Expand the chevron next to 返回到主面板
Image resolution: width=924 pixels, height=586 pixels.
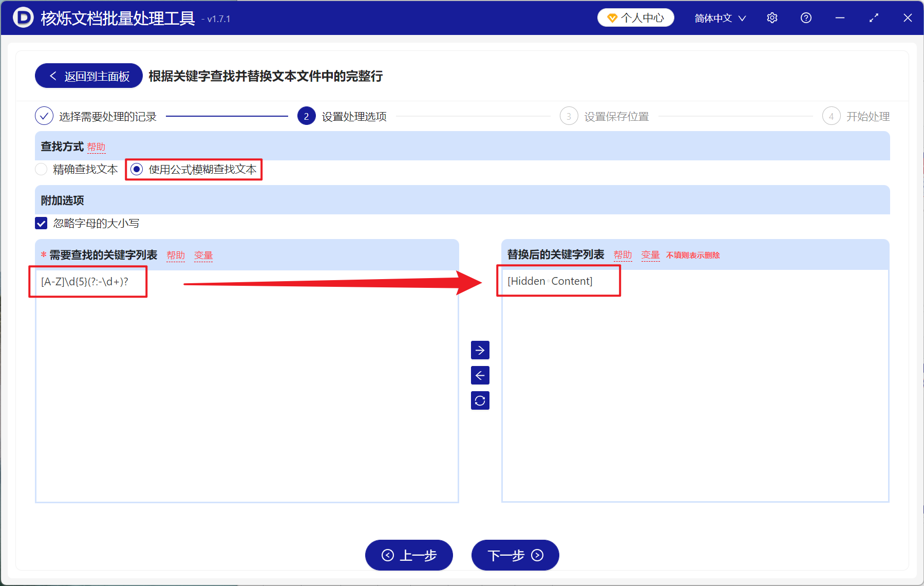[x=53, y=76]
